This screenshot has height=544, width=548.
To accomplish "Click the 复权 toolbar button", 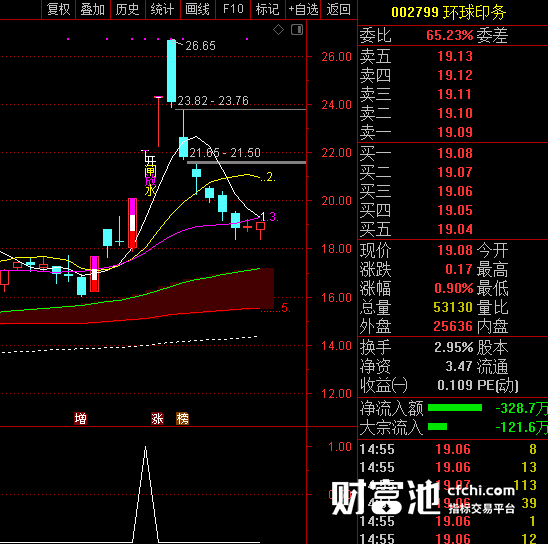I will pyautogui.click(x=58, y=9).
